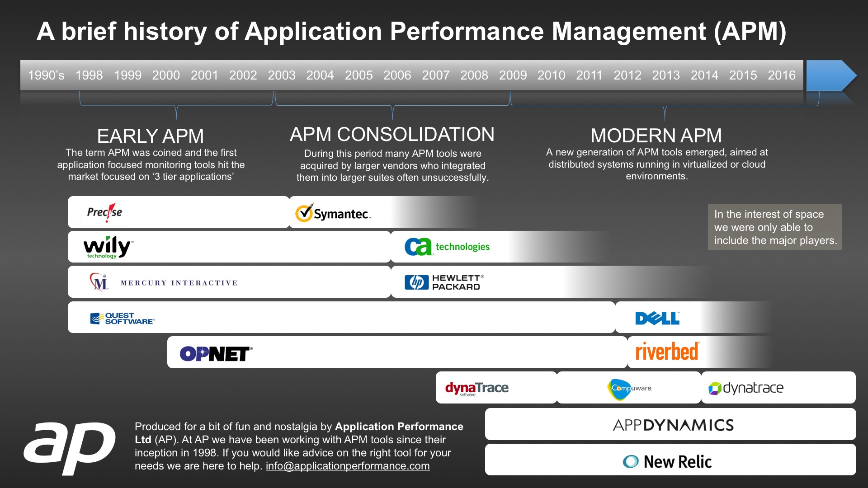This screenshot has width=868, height=488.
Task: Click the dynaTrace software logo
Action: 476,388
